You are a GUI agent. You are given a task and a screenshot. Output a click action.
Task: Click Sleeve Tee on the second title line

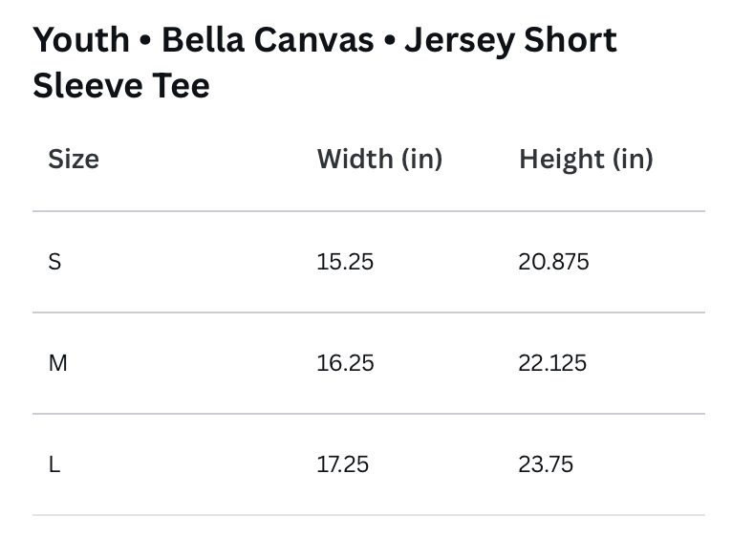(121, 85)
